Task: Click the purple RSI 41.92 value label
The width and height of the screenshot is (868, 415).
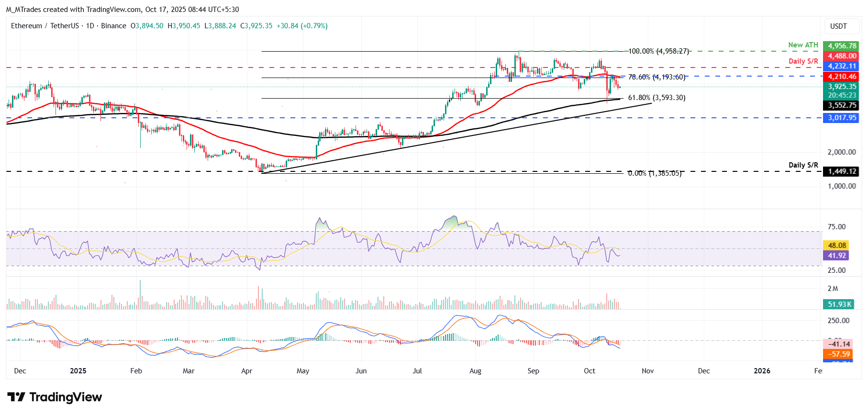Action: point(836,256)
